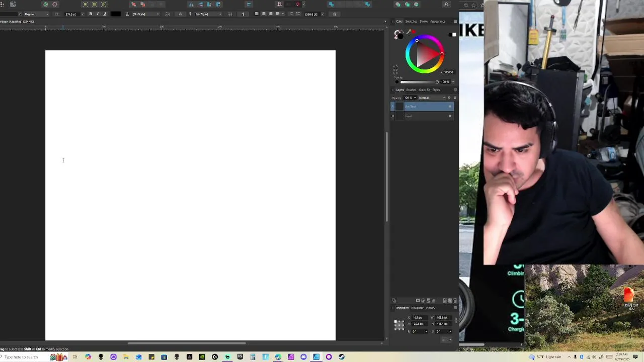This screenshot has height=362, width=644.
Task: Select the numbered list icon
Action: [x=298, y=14]
